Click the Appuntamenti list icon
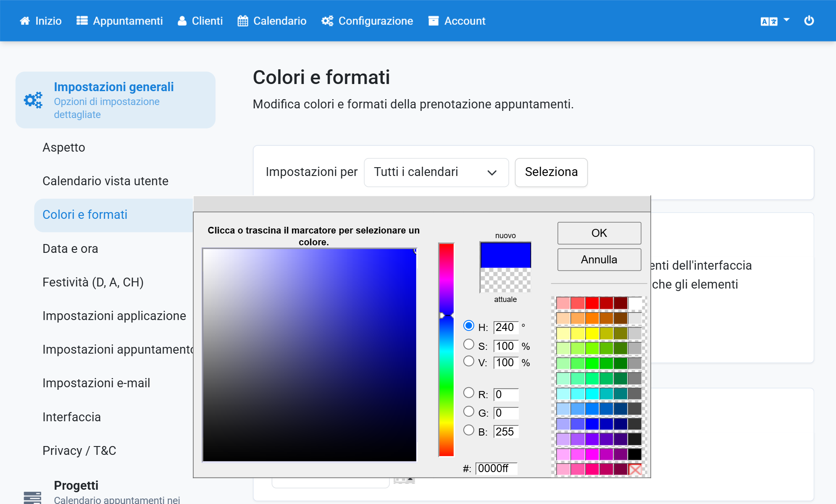The width and height of the screenshot is (836, 504). [82, 21]
